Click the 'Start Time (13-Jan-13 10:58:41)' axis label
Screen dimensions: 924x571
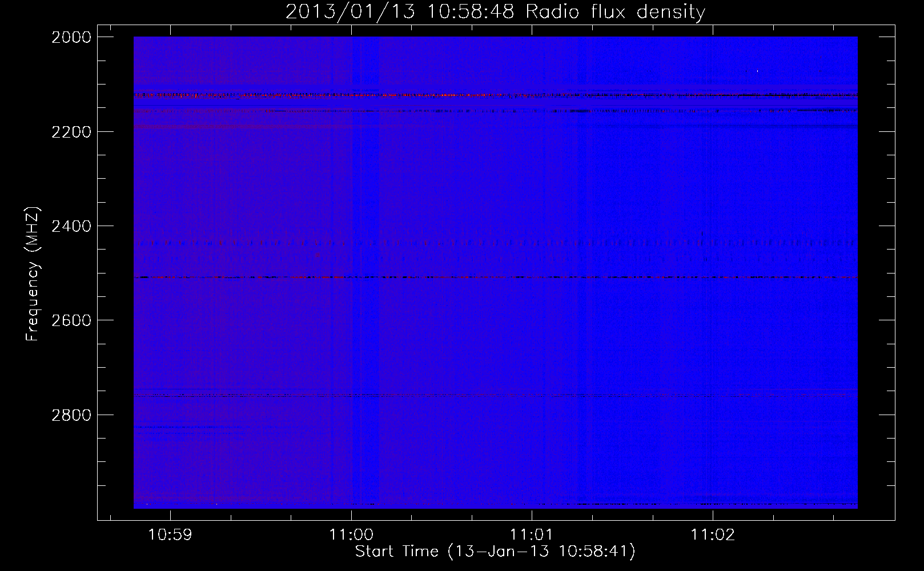click(x=495, y=552)
